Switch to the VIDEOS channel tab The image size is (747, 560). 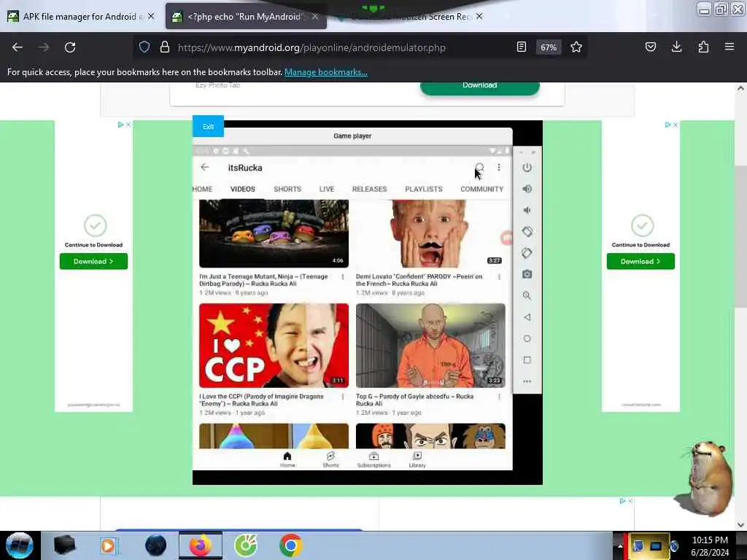243,189
